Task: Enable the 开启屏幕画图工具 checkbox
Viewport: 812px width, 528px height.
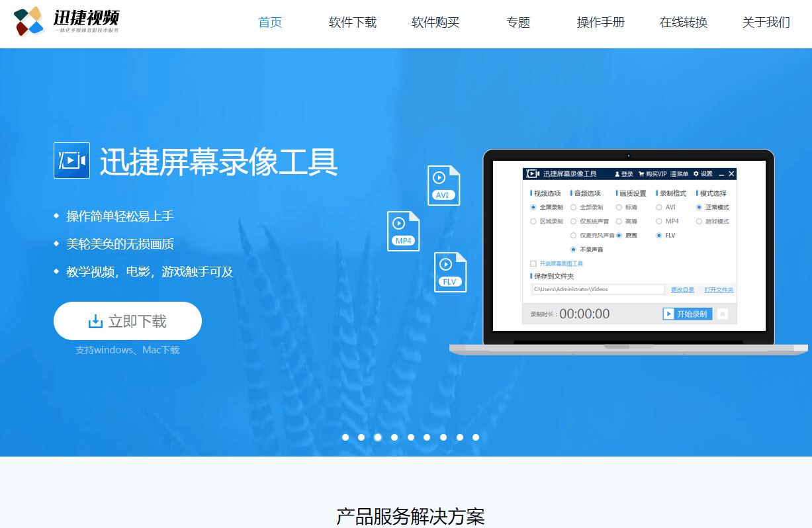Action: coord(533,263)
